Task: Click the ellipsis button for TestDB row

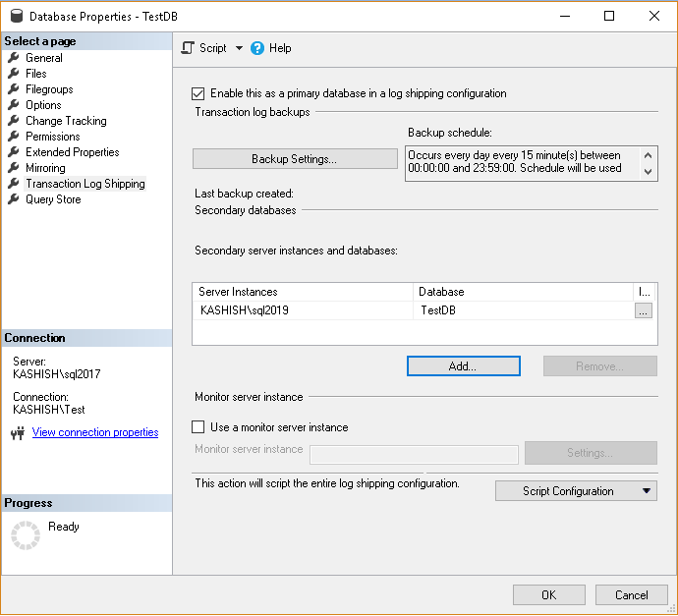Action: pos(644,310)
